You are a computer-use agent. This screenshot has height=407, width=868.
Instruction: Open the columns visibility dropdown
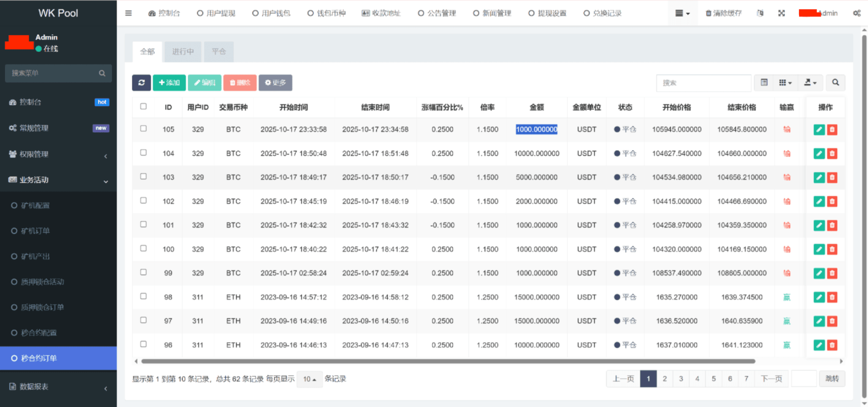point(785,82)
